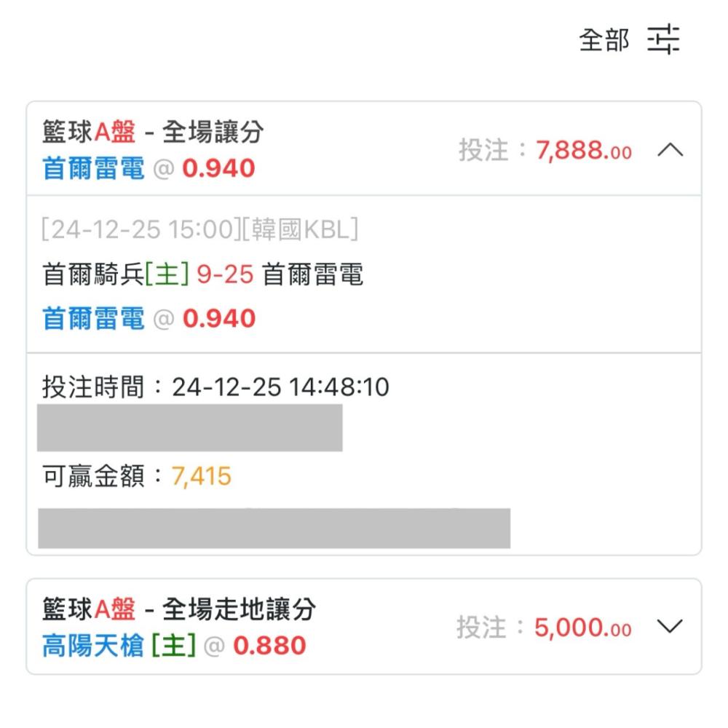Click the redacted gray bar below bet time
The width and height of the screenshot is (728, 728).
click(x=190, y=427)
